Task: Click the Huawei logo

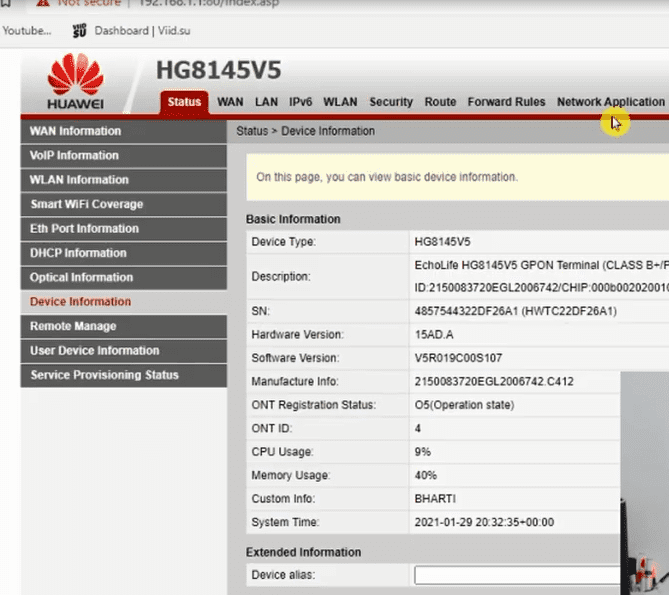Action: (76, 81)
